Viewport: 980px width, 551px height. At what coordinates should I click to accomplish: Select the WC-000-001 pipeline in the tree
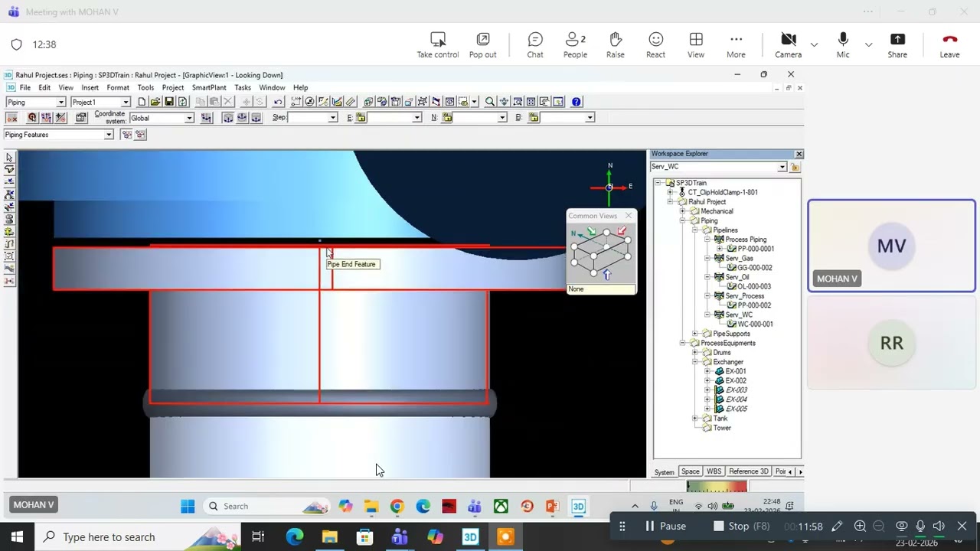point(755,324)
